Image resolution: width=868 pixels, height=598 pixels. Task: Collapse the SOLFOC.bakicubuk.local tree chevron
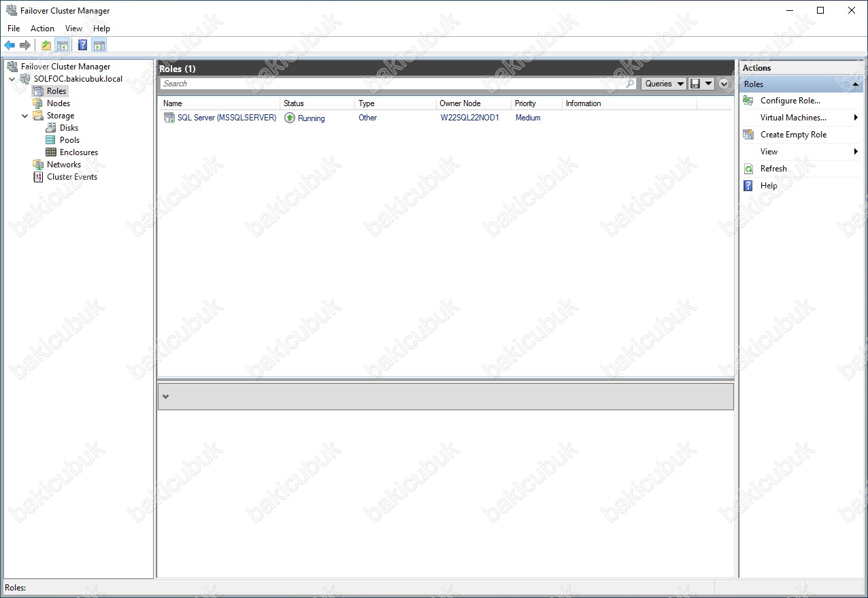tap(12, 79)
